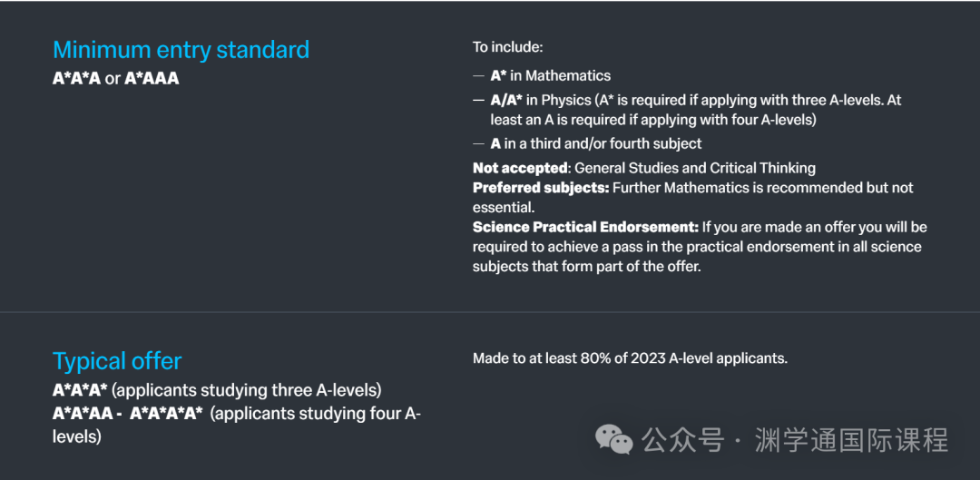
Task: Click the horizontal divider between sections
Action: coord(490,311)
